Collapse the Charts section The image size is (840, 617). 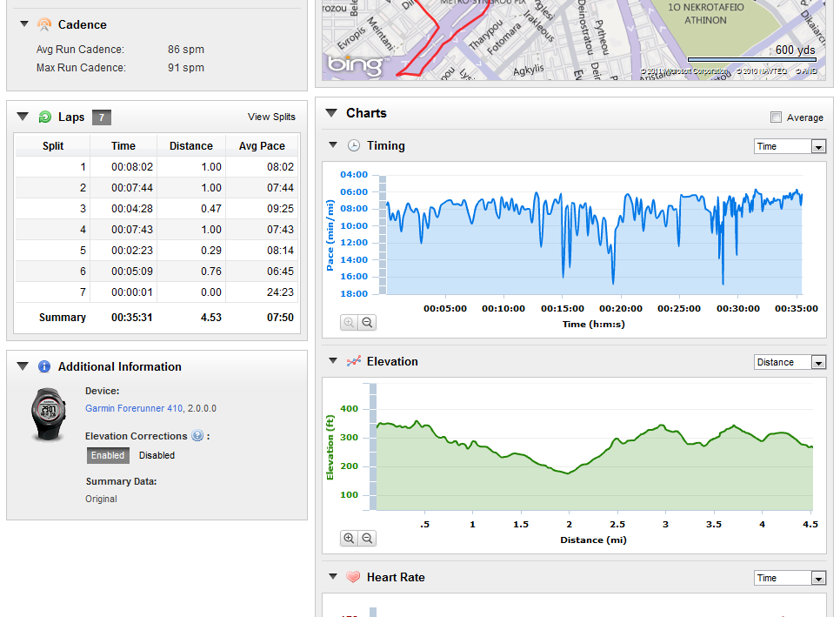pyautogui.click(x=331, y=112)
